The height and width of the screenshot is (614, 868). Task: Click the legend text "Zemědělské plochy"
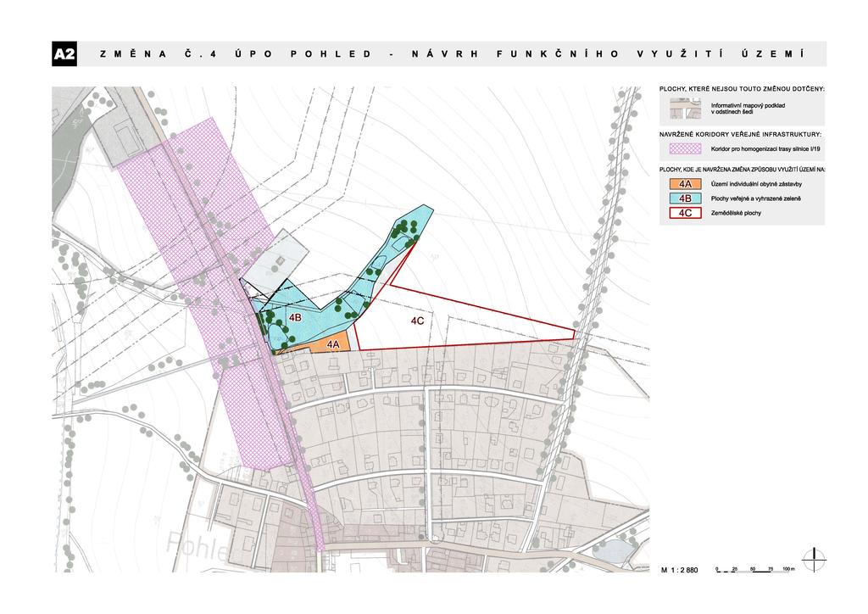coord(736,213)
